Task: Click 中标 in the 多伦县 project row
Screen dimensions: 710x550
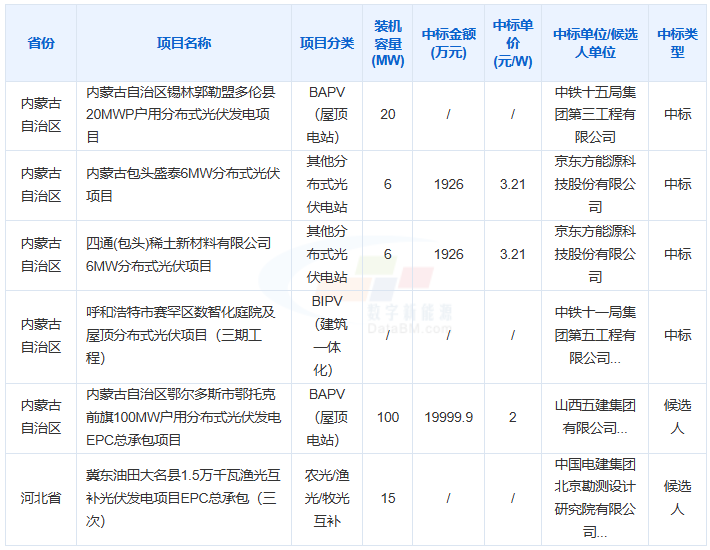Action: pyautogui.click(x=677, y=115)
